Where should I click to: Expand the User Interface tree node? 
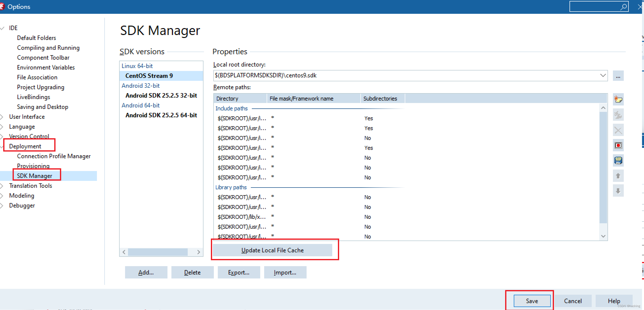pyautogui.click(x=2, y=117)
